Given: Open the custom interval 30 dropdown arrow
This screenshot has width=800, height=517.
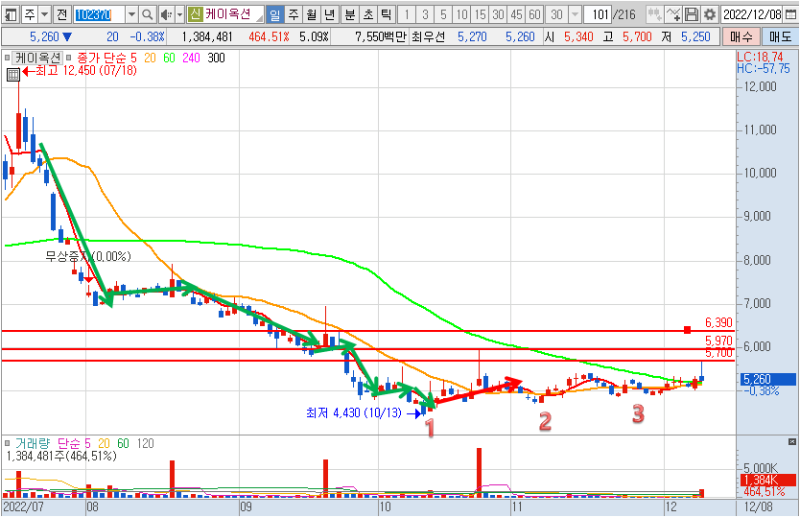Looking at the screenshot, I should [x=576, y=14].
